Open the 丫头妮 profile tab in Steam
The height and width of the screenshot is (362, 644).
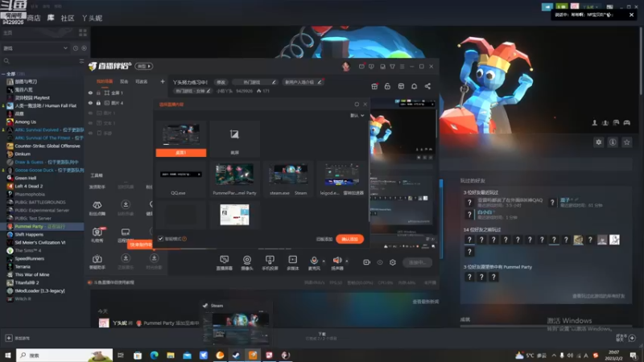[92, 18]
